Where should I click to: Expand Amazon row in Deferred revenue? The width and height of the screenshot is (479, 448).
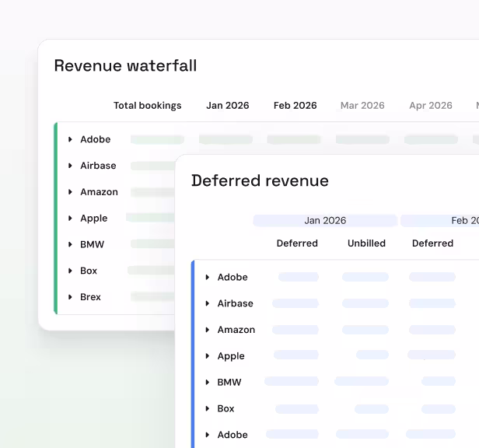pos(208,330)
